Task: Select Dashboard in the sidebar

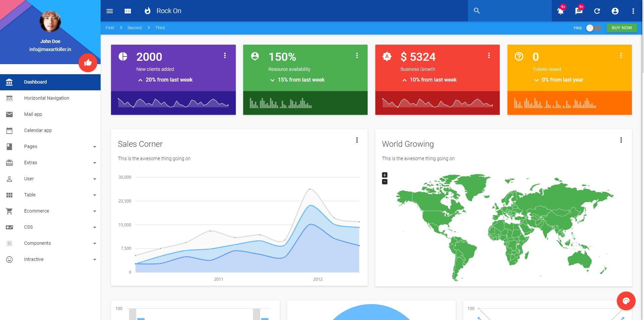Action: click(50, 82)
